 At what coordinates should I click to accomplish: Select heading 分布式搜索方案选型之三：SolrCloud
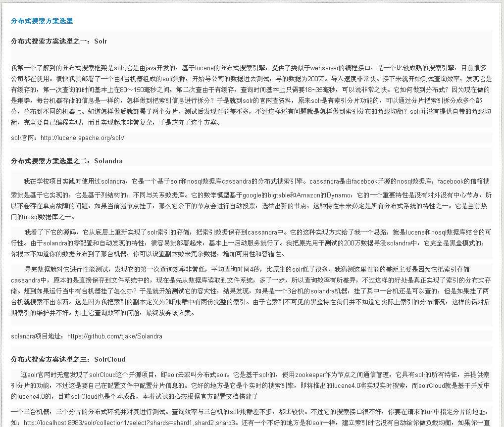point(68,359)
